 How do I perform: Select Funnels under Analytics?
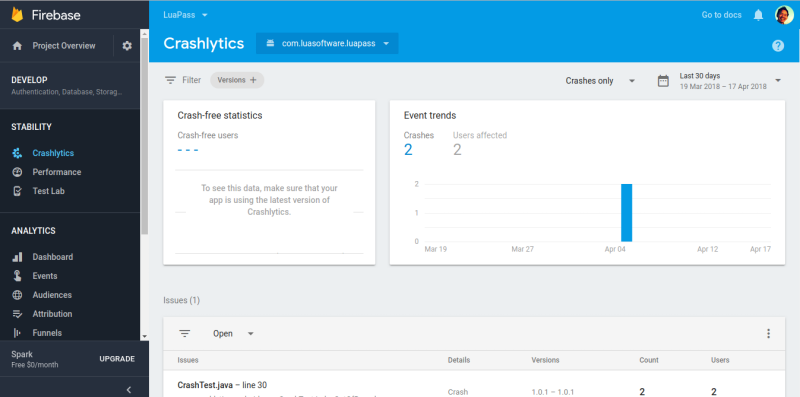pos(47,333)
